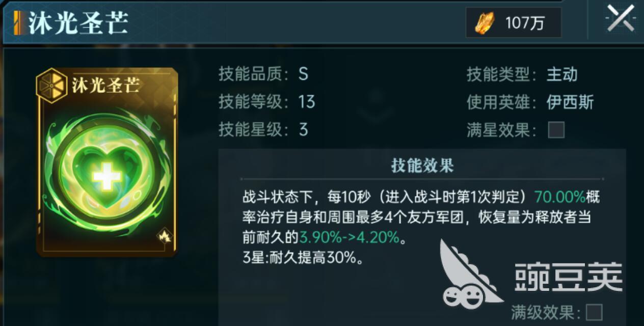
Task: Close the skill panel with crossed swords icon
Action: [x=620, y=19]
